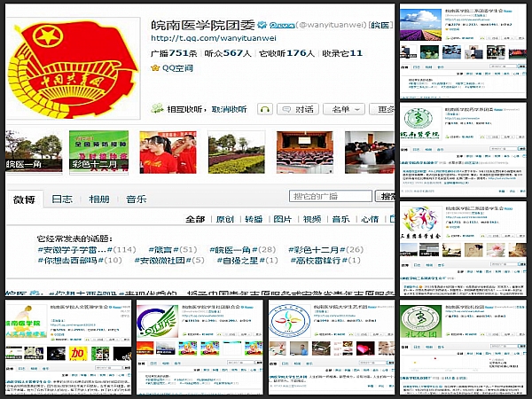Select the 心情 filter
The image size is (532, 399).
[x=370, y=219]
